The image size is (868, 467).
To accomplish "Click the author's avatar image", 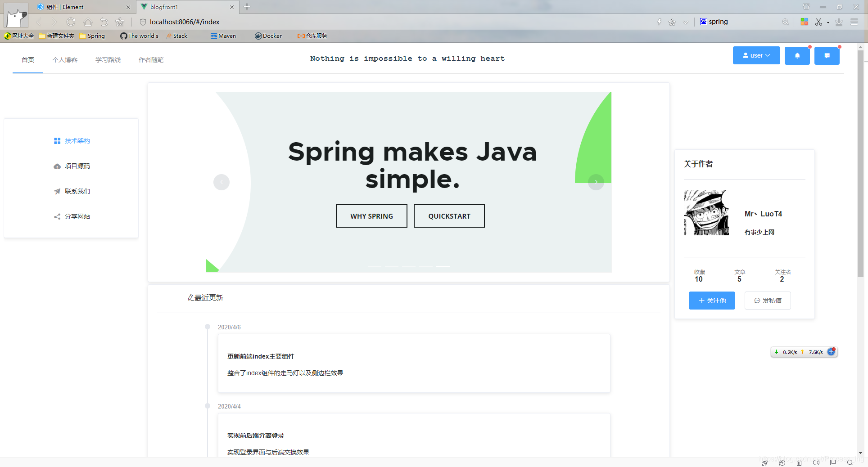I will (706, 213).
